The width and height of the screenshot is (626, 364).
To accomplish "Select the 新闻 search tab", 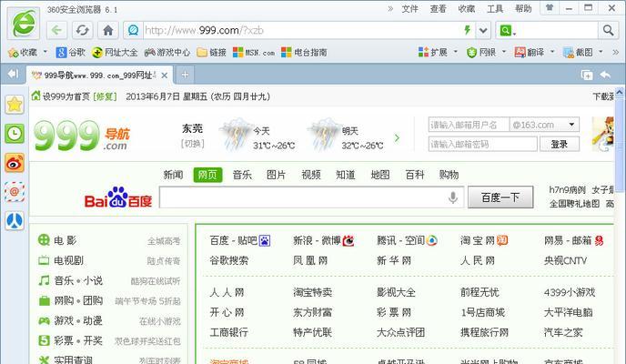I will click(x=173, y=175).
